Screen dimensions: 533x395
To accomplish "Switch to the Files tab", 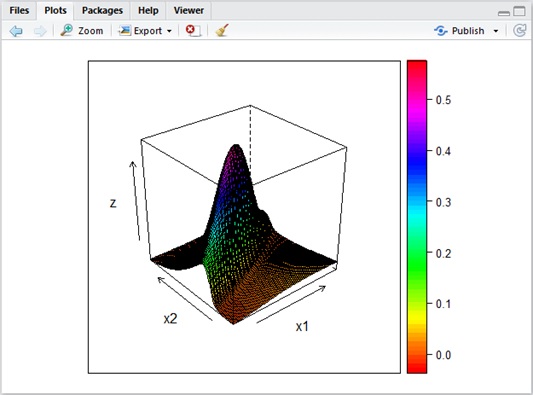I will coord(19,10).
